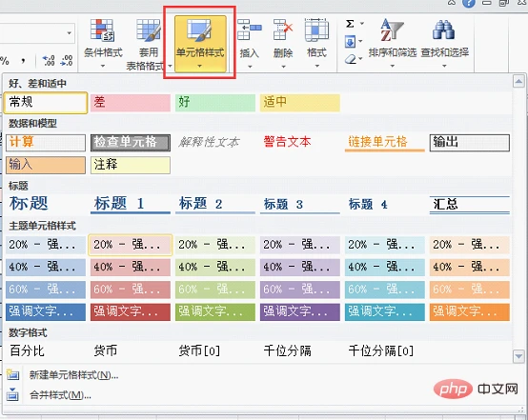The height and width of the screenshot is (420, 528).
Task: Pick the green 好 style swatch
Action: [215, 102]
